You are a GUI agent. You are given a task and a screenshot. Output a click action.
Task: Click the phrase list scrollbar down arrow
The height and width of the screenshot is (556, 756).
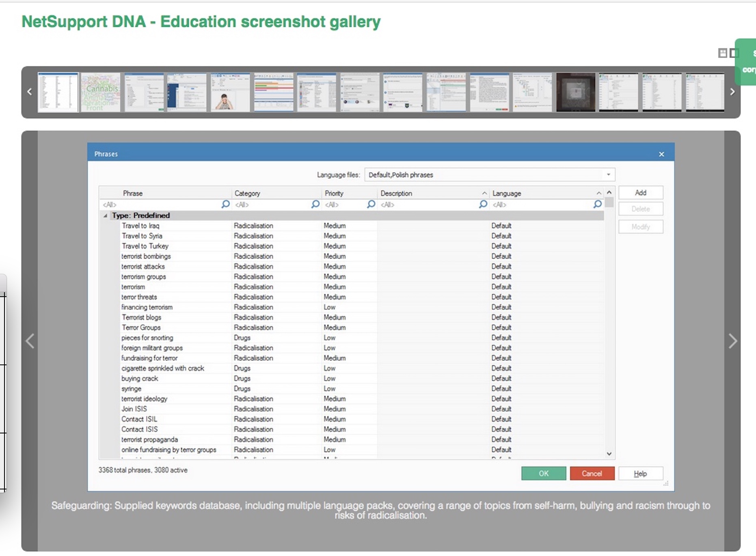pos(609,454)
